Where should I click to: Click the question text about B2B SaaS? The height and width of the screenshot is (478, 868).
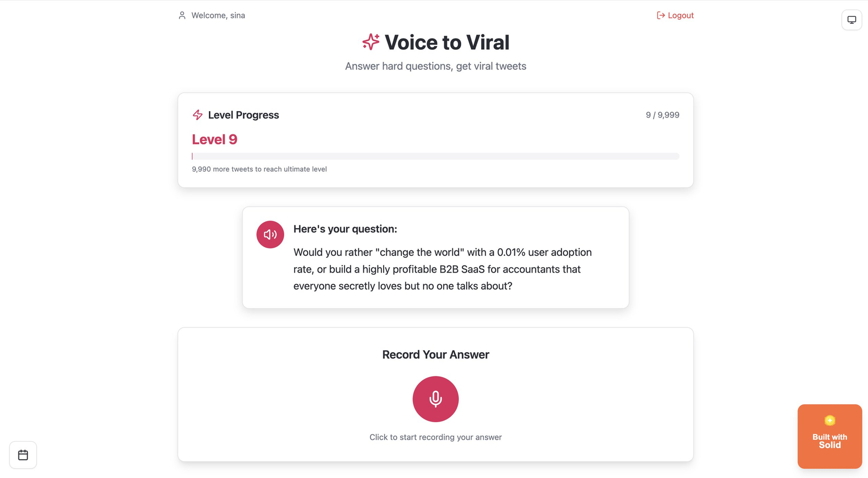tap(443, 269)
